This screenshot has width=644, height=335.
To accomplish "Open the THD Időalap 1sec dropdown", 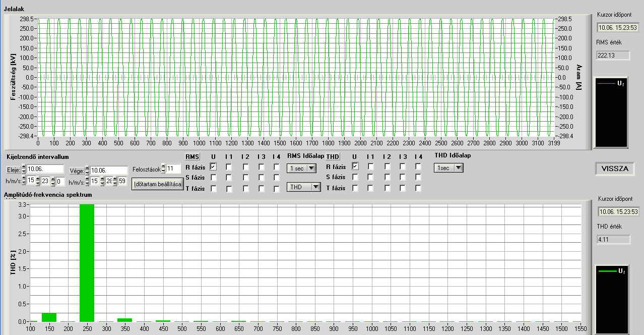I will [448, 167].
